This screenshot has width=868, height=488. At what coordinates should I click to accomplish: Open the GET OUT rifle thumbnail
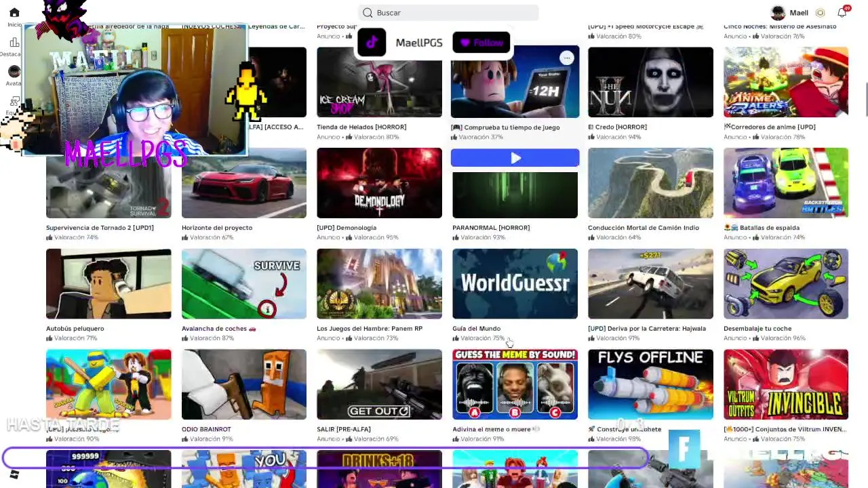pos(379,384)
